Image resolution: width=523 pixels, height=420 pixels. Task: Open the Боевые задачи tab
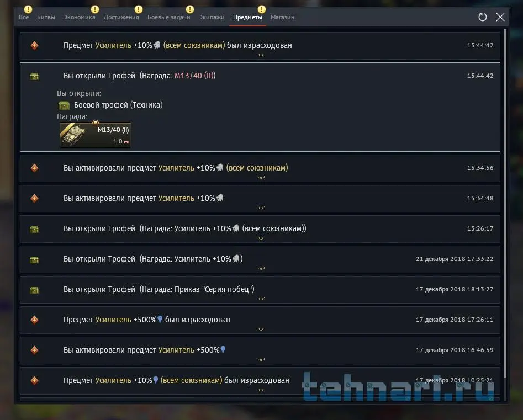[x=169, y=17]
